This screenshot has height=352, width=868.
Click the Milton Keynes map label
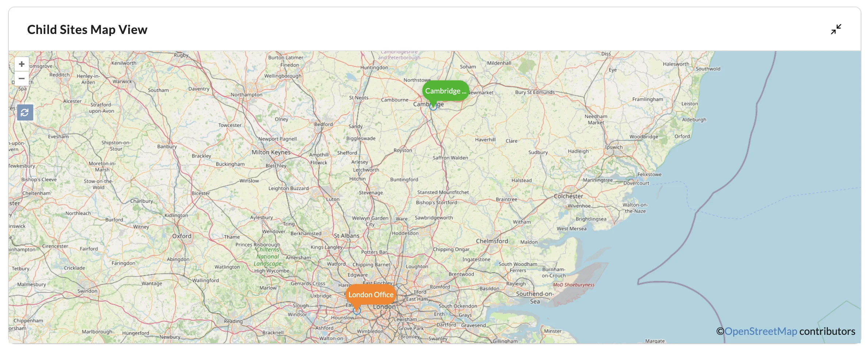coord(271,152)
